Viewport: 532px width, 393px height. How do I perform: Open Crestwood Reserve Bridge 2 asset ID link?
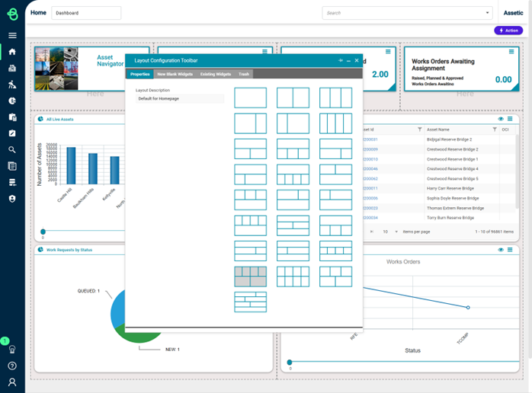point(370,149)
